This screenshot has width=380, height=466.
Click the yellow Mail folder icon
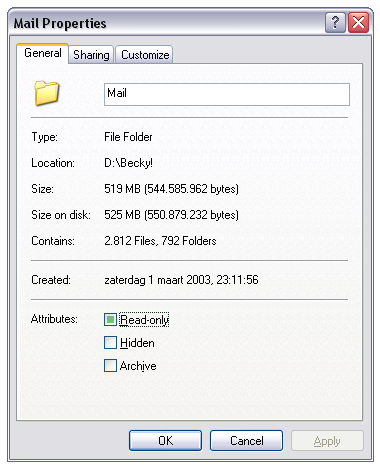47,93
